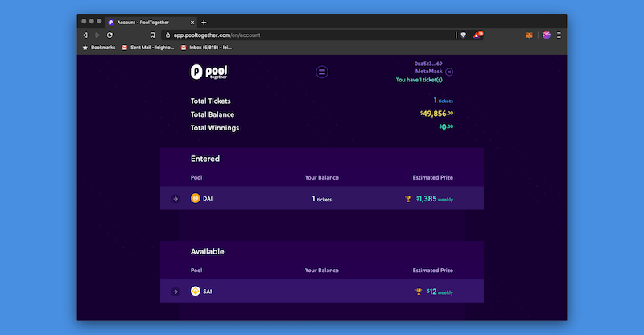The height and width of the screenshot is (335, 644).
Task: Reload the current page
Action: pos(109,35)
